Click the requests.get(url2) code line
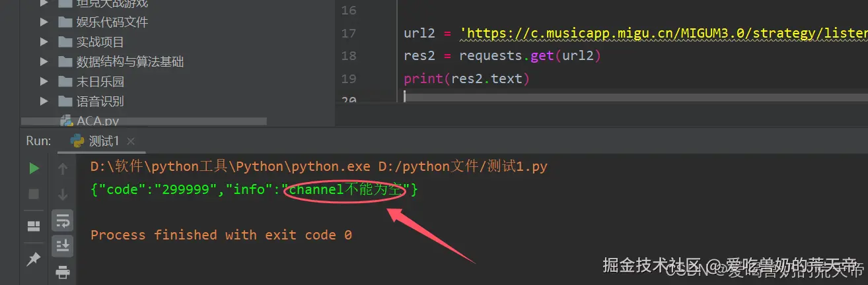 pyautogui.click(x=502, y=56)
